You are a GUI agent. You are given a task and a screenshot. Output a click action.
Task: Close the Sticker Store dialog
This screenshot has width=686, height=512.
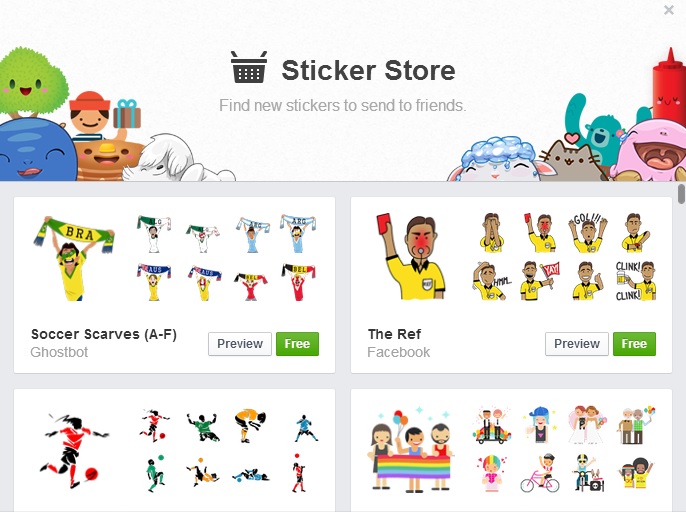(x=668, y=10)
